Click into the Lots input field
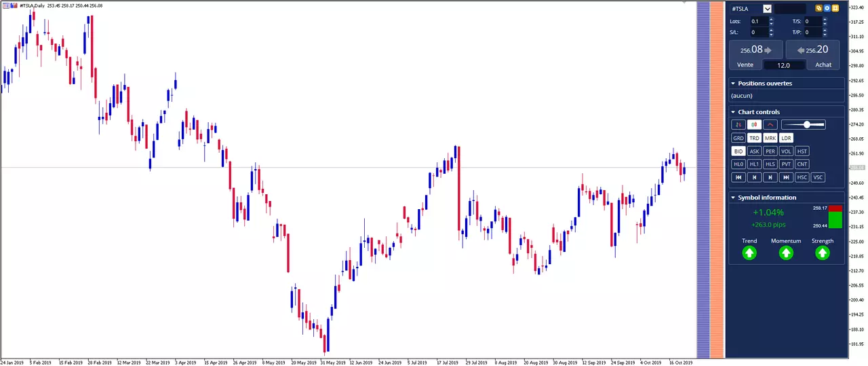This screenshot has width=868, height=366. coord(759,22)
